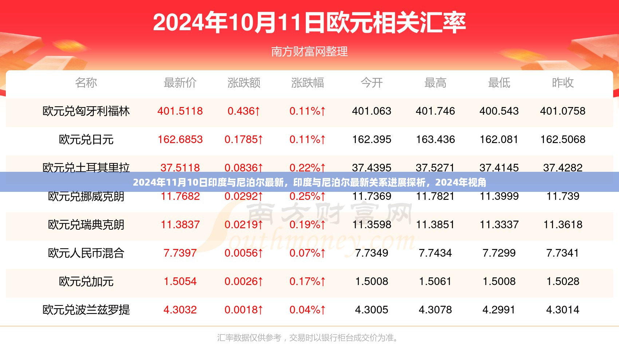The width and height of the screenshot is (619, 364).
Task: Click the overlay headline about India and Nepal
Action: pos(309,182)
